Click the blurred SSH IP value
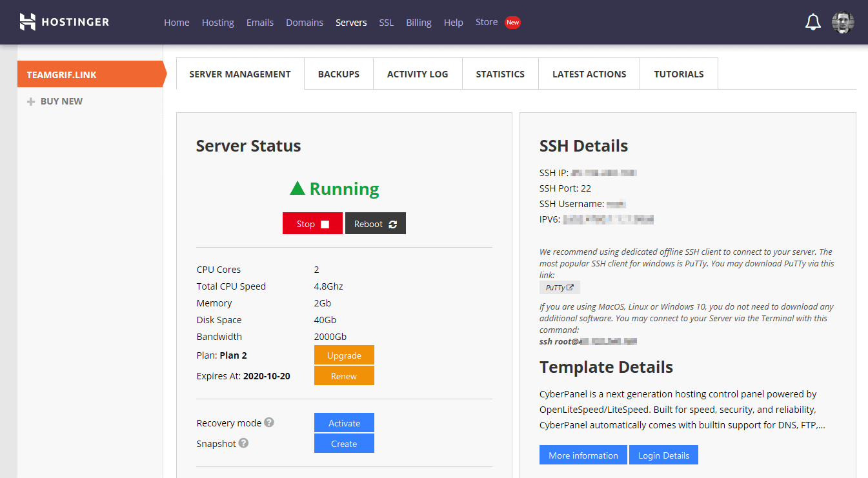Screen dimensions: 868x478 point(605,173)
